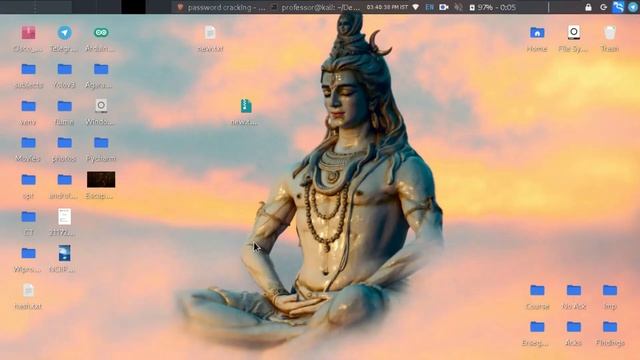Click the lock screen icon in panel
This screenshot has height=360, width=640.
point(588,7)
